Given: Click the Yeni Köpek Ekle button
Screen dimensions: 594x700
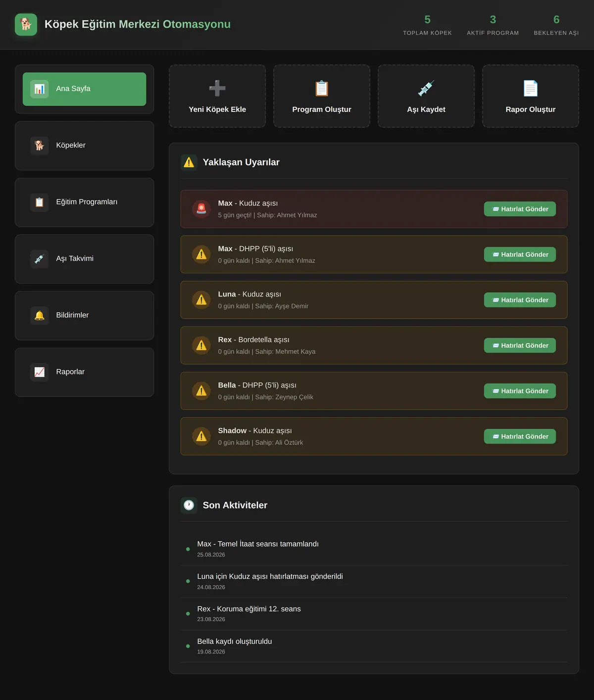Looking at the screenshot, I should 217,96.
